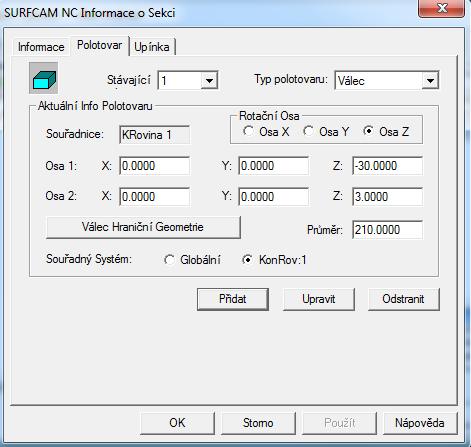Click the Přidat button
Viewport: 471px width, 447px height.
click(233, 299)
